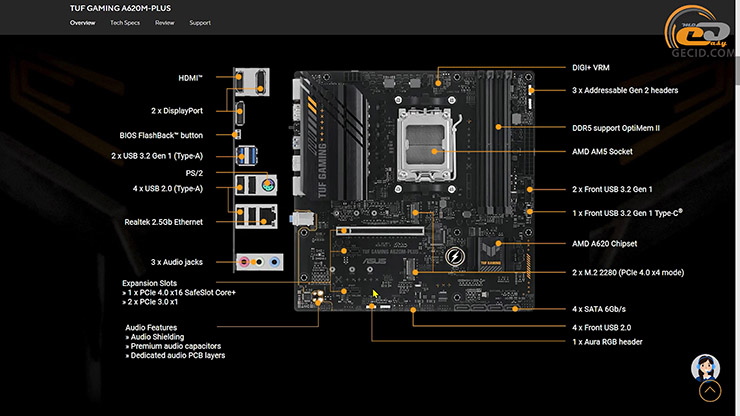Select 'Dedicated audio PCB layers' text
The height and width of the screenshot is (416, 740).
pos(177,355)
